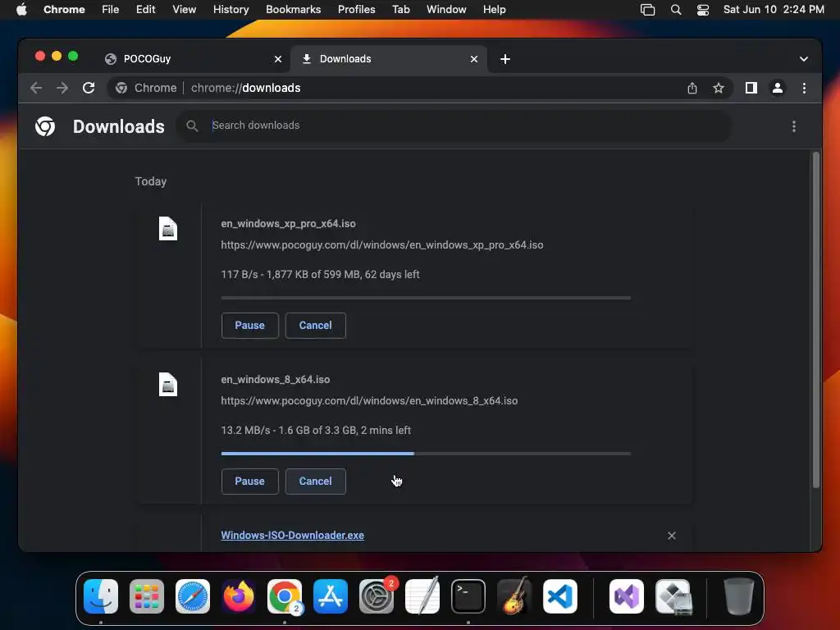This screenshot has height=630, width=840.
Task: Click the Chrome logo beside Downloads title
Action: (45, 126)
